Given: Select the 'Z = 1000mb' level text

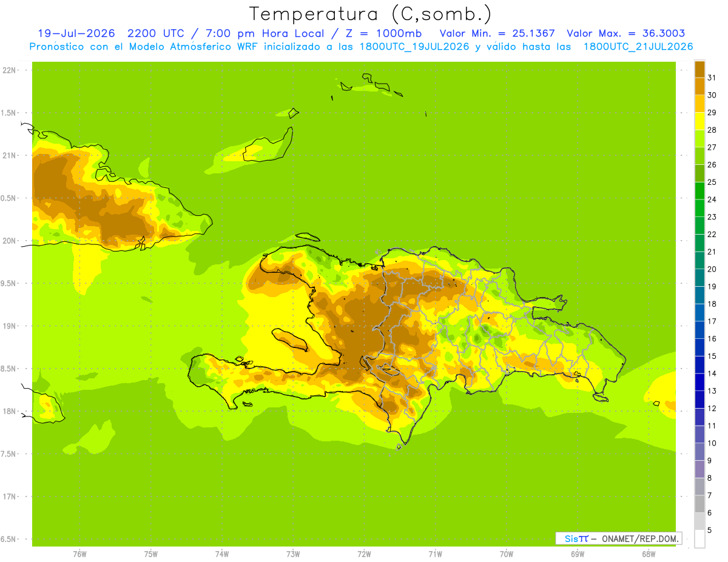Looking at the screenshot, I should (x=385, y=33).
